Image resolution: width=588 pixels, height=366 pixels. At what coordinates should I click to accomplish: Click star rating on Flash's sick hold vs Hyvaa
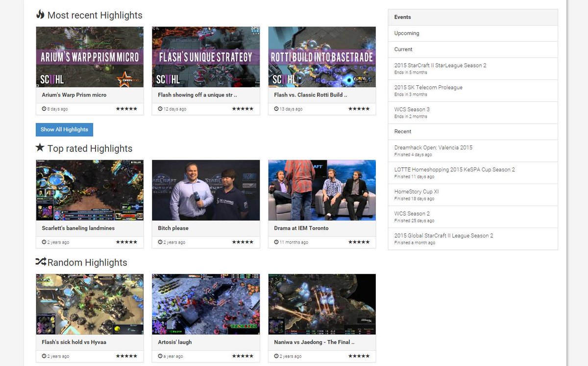[127, 356]
